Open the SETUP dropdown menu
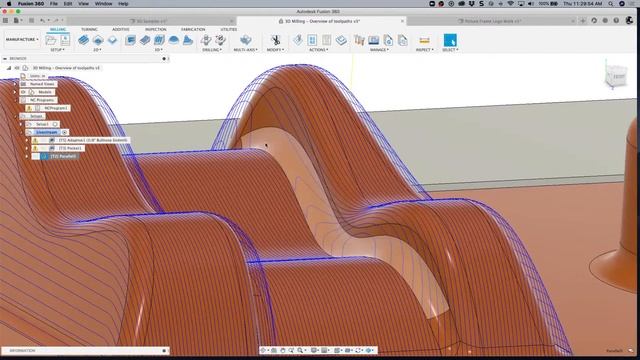The image size is (640, 360). tap(58, 50)
